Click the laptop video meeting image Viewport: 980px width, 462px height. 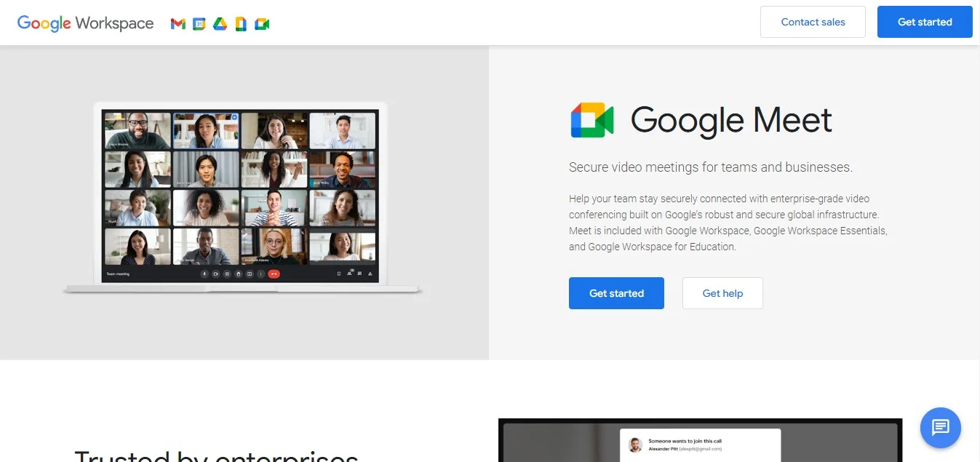point(242,199)
